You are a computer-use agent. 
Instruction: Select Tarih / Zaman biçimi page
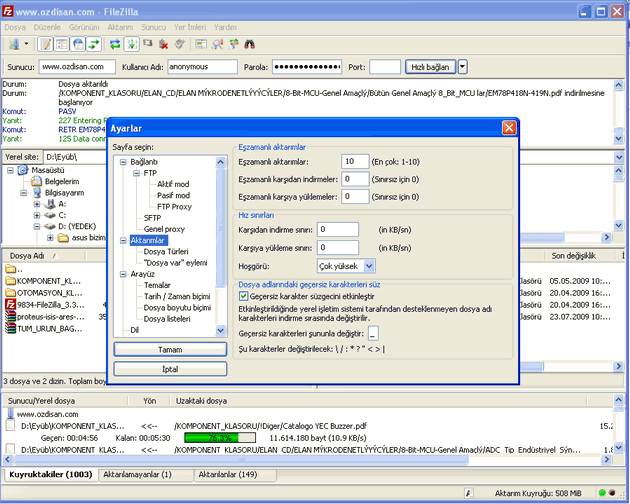[x=177, y=297]
